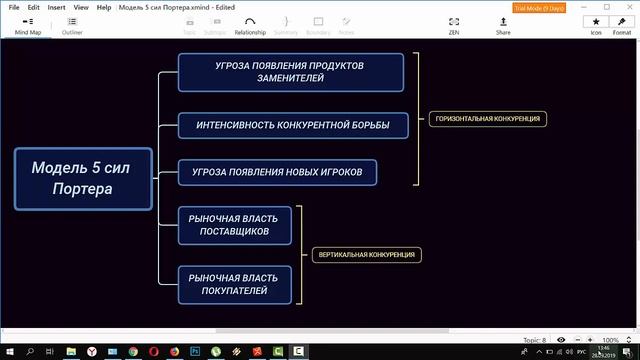Open the File menu
640x360 pixels.
click(14, 7)
